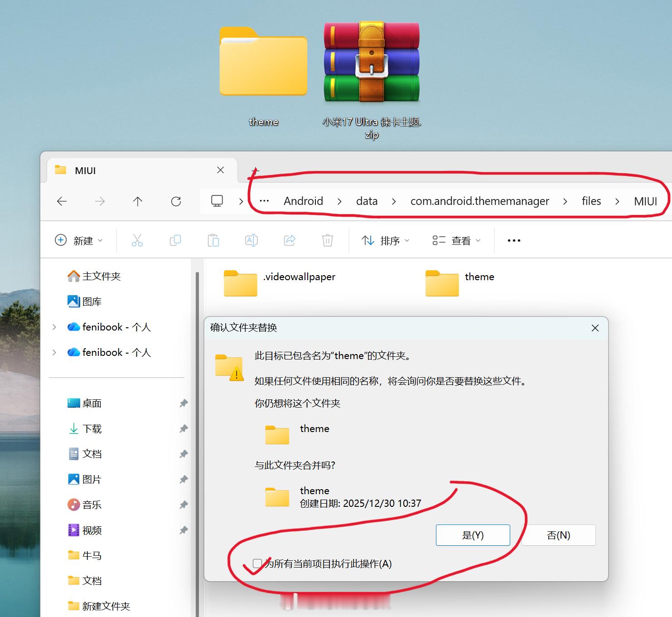Confirm folder merge with 是(Y)

(x=473, y=535)
